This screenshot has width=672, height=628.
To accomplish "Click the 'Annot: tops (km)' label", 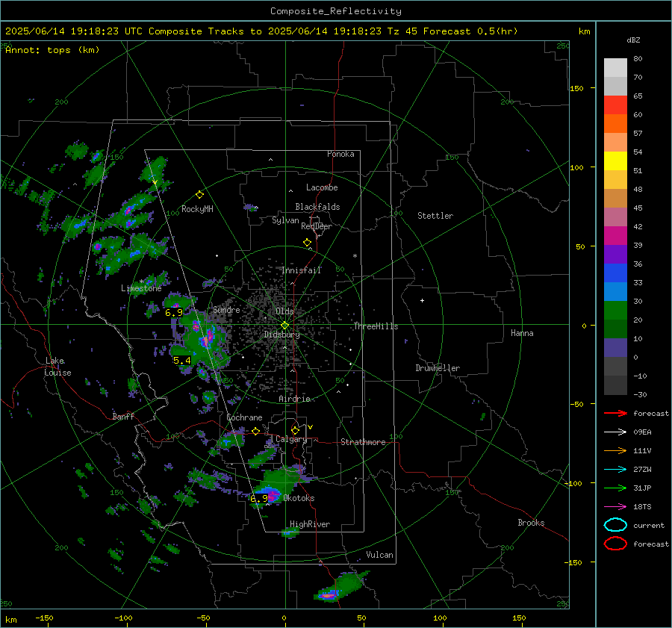I will click(x=52, y=50).
